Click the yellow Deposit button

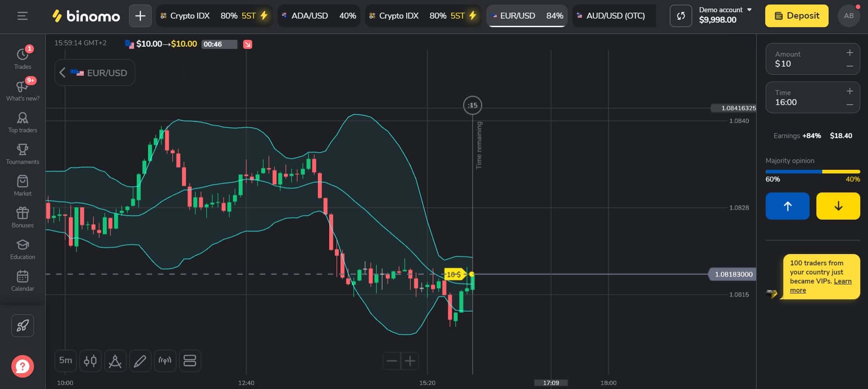click(796, 16)
